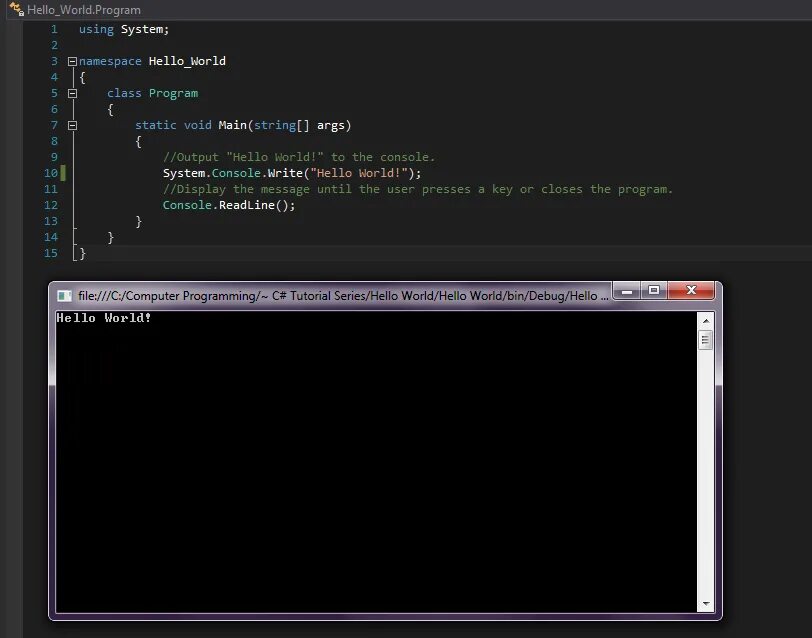Collapse the namespace Hello_World block
The height and width of the screenshot is (638, 812).
(72, 62)
